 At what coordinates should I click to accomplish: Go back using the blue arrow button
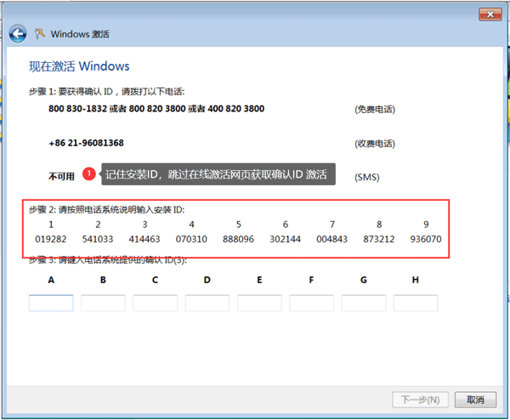18,34
